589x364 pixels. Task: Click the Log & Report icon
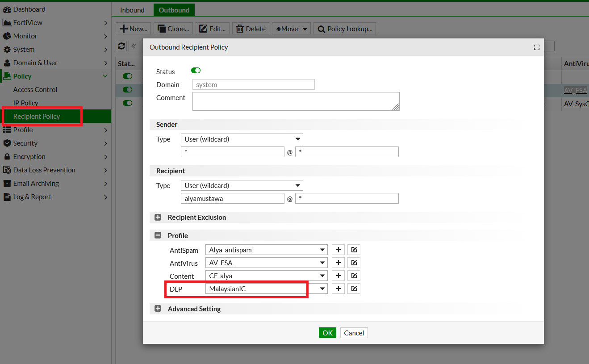tap(7, 197)
